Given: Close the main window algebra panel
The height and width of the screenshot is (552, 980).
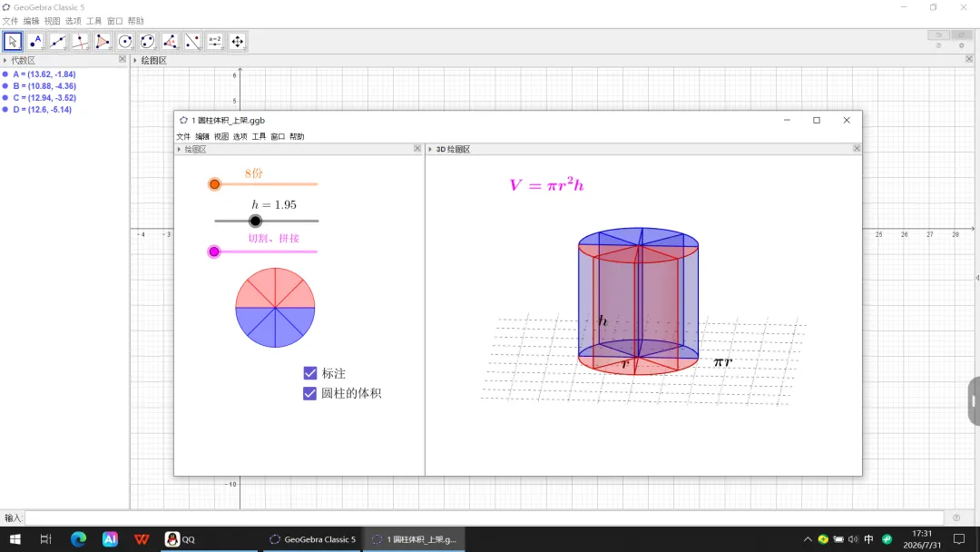Looking at the screenshot, I should click(x=122, y=59).
